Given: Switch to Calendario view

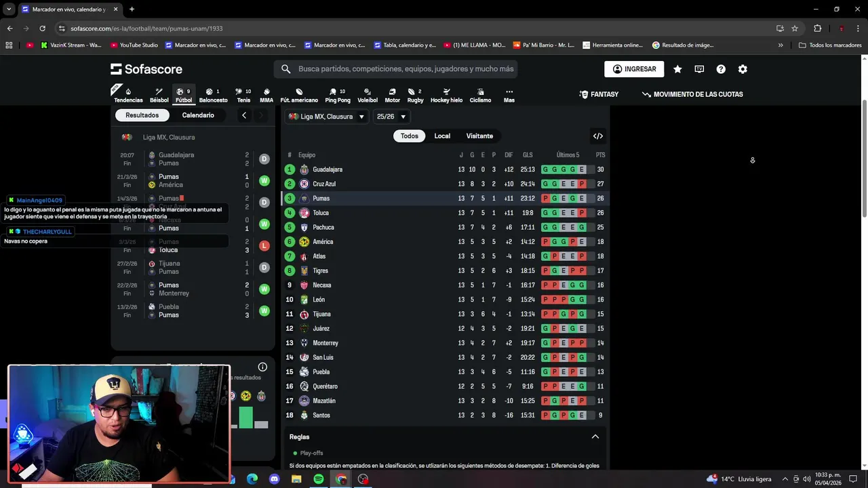Looking at the screenshot, I should (x=198, y=115).
